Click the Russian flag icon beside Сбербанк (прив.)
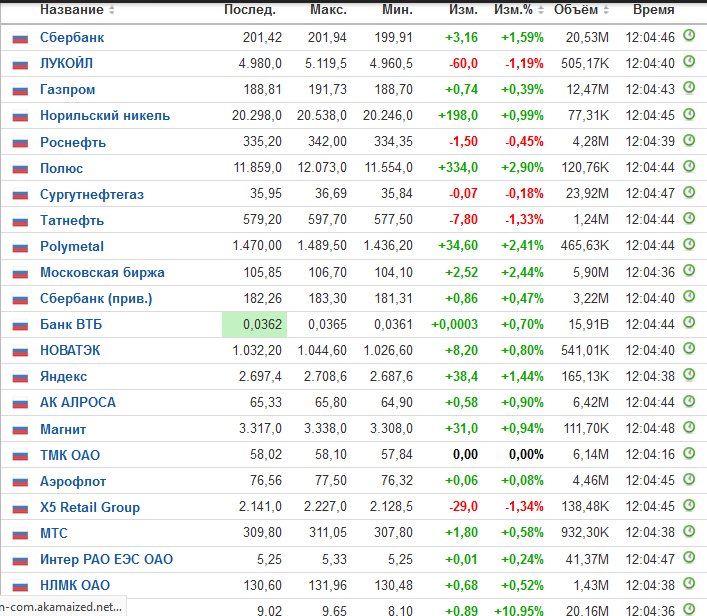The height and width of the screenshot is (616, 707). [x=20, y=299]
